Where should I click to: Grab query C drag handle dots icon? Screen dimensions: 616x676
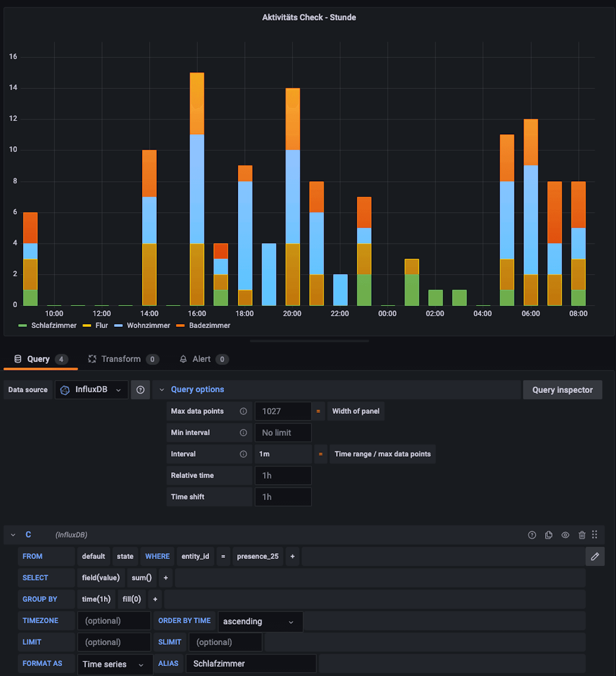[595, 535]
